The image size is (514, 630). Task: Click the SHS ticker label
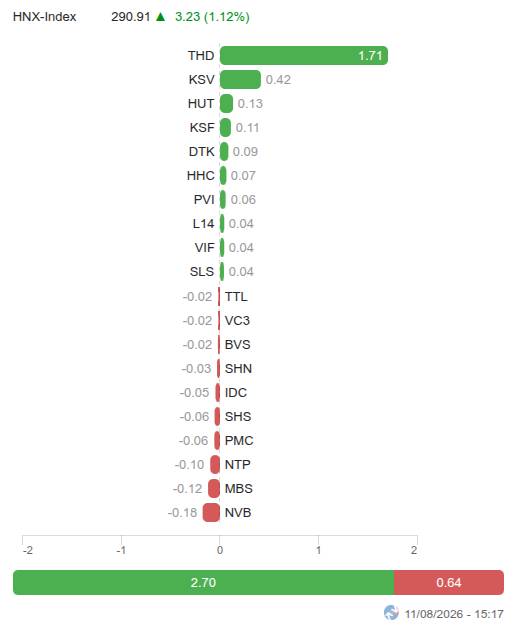pos(238,417)
